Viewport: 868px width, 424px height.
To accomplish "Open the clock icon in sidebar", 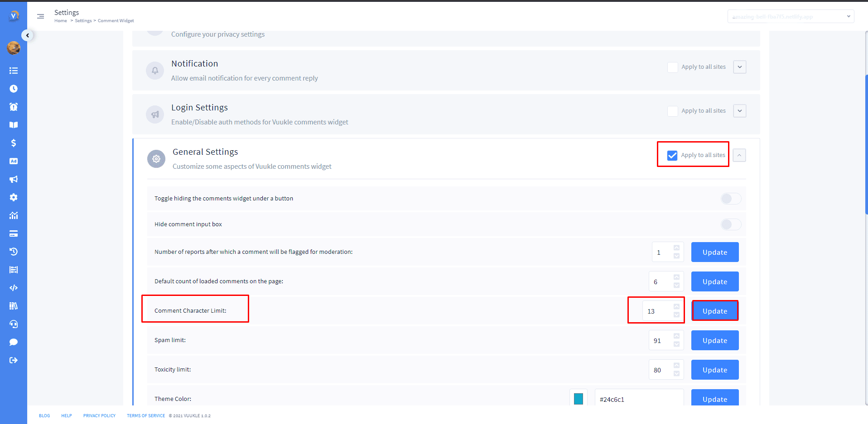I will click(14, 89).
